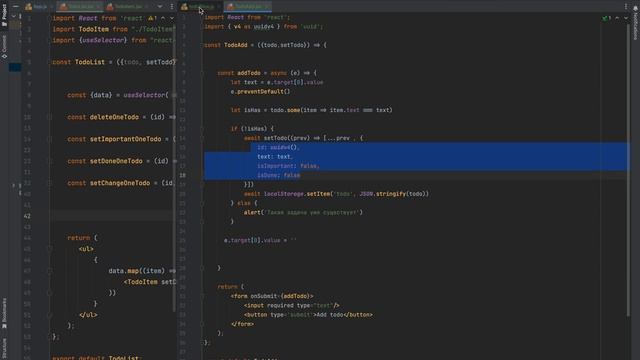The image size is (640, 360).
Task: Open the Commit tool window
Action: [x=4, y=47]
